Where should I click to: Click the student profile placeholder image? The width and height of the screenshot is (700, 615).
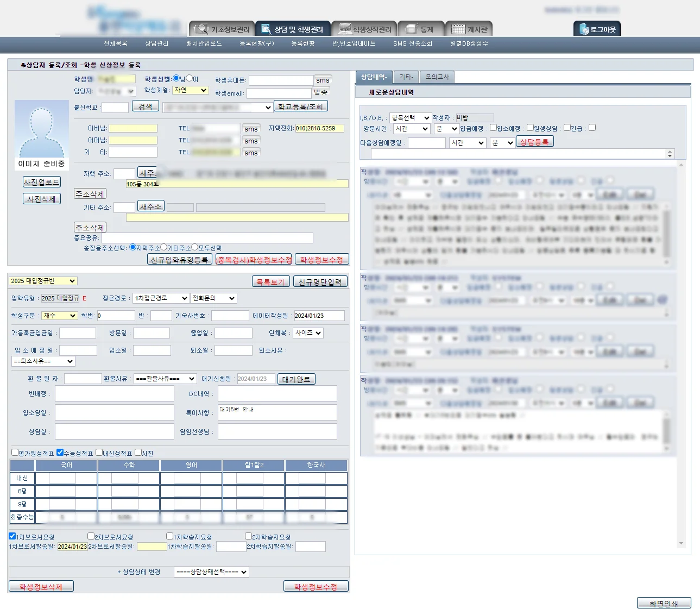[41, 129]
